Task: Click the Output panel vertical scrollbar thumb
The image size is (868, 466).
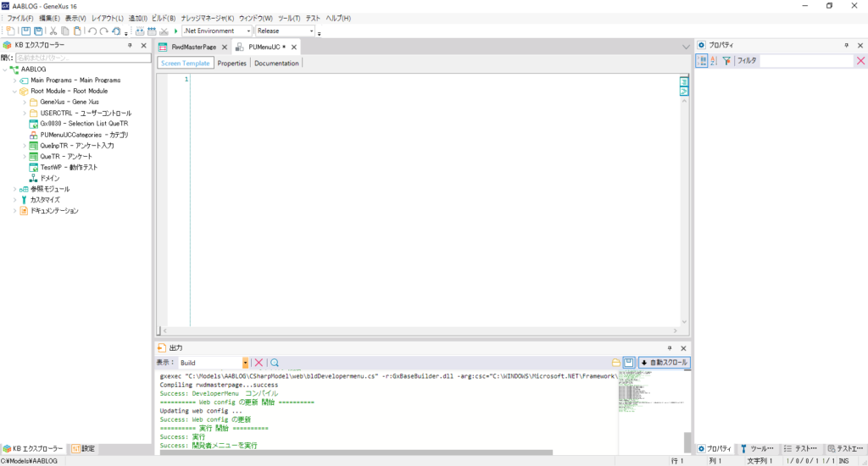Action: point(687,442)
